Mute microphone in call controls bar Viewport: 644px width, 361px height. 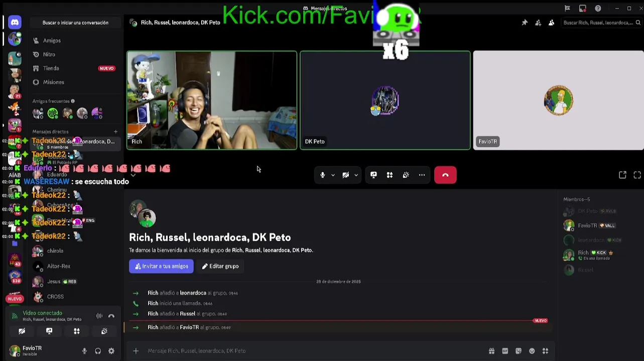pyautogui.click(x=323, y=175)
